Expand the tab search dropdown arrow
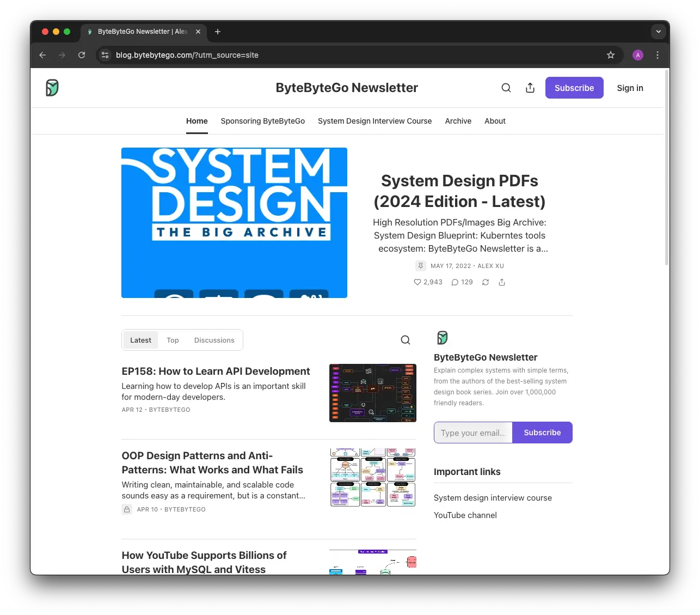Viewport: 700px width, 615px height. pos(659,32)
